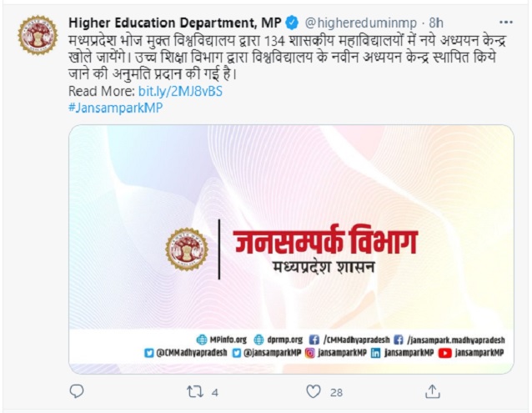
Task: Click the blue verified badge
Action: click(292, 23)
